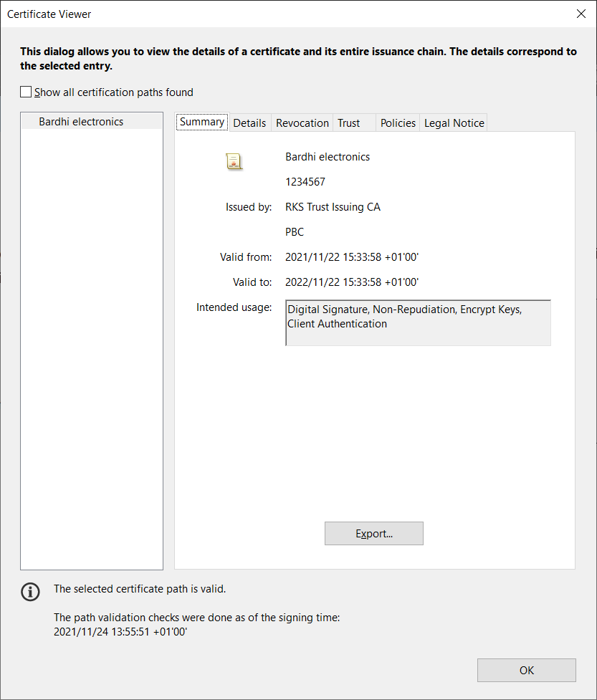Open the Details tab
Image resolution: width=597 pixels, height=700 pixels.
pos(249,123)
